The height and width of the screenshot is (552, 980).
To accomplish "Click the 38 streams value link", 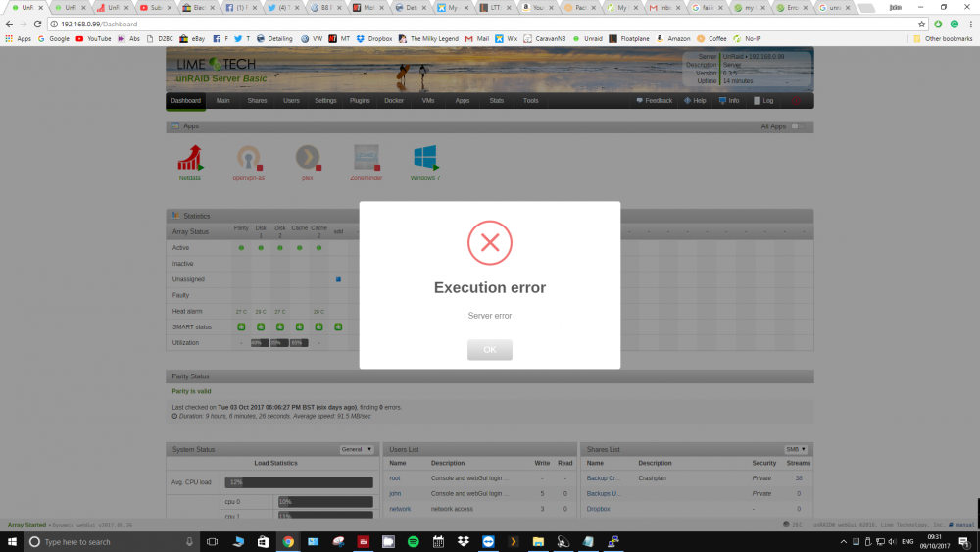I will (x=799, y=478).
